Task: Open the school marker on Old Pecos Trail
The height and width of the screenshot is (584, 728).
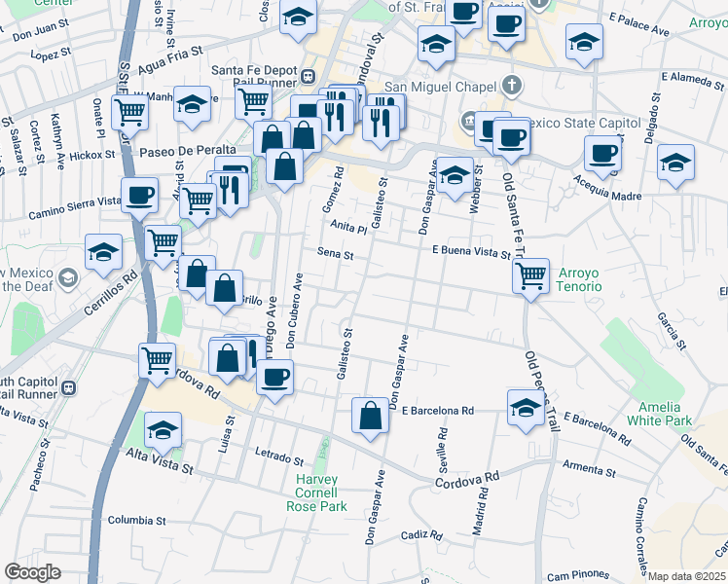Action: (526, 411)
